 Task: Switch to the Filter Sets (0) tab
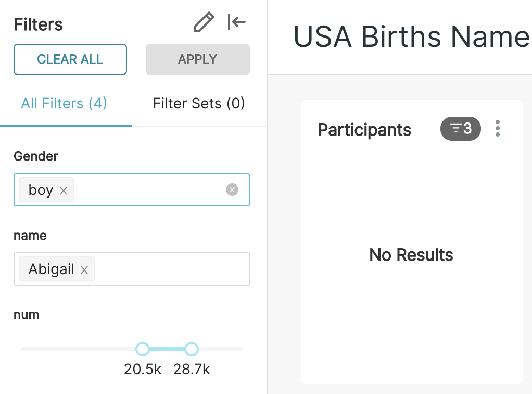198,103
